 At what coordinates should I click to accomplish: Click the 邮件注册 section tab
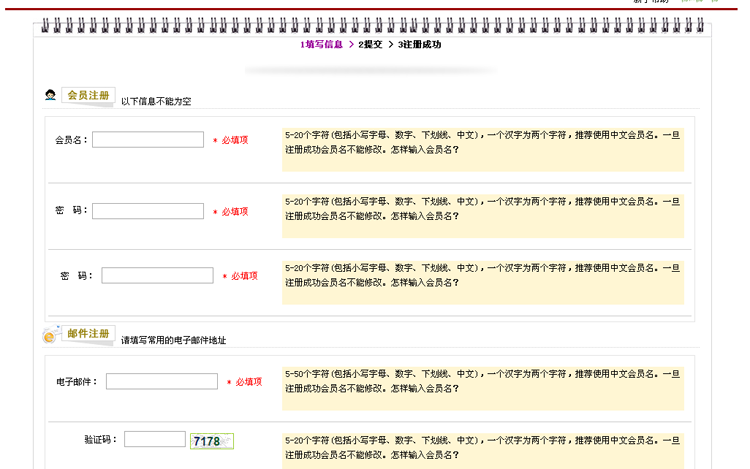88,333
